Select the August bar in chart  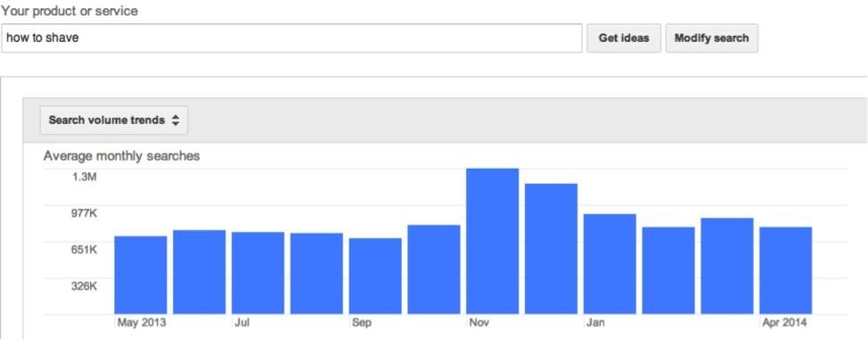[316, 273]
